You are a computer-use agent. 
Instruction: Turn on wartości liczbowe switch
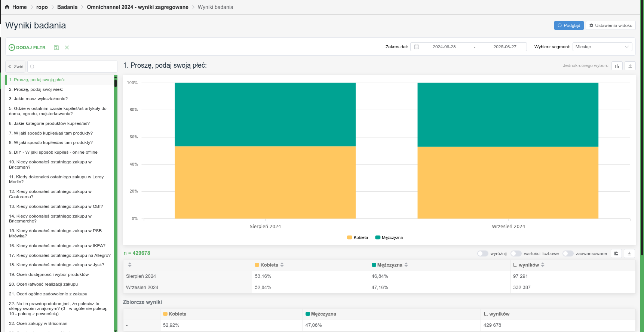[516, 253]
